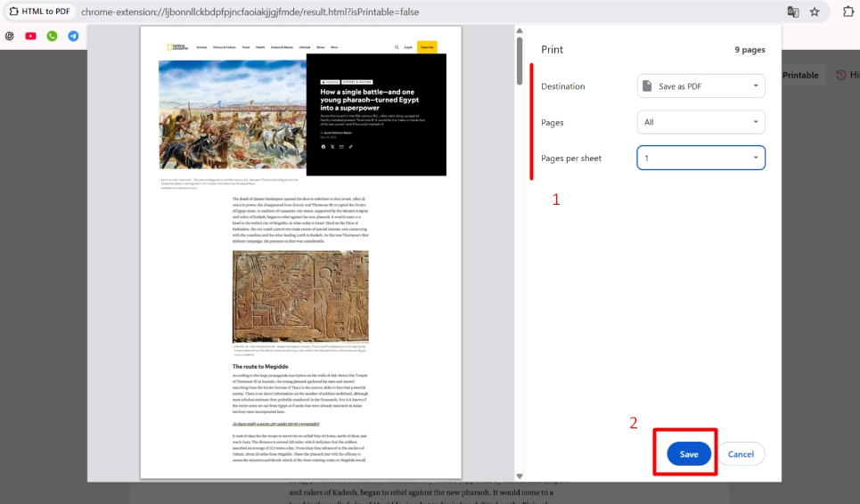Screen dimensions: 860x504
Task: Bookmark this page with the star icon
Action: coord(815,12)
